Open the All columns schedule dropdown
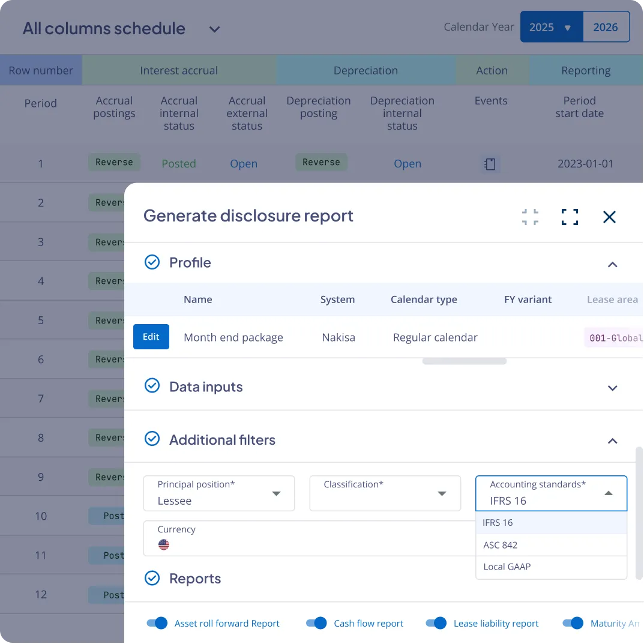 point(214,29)
